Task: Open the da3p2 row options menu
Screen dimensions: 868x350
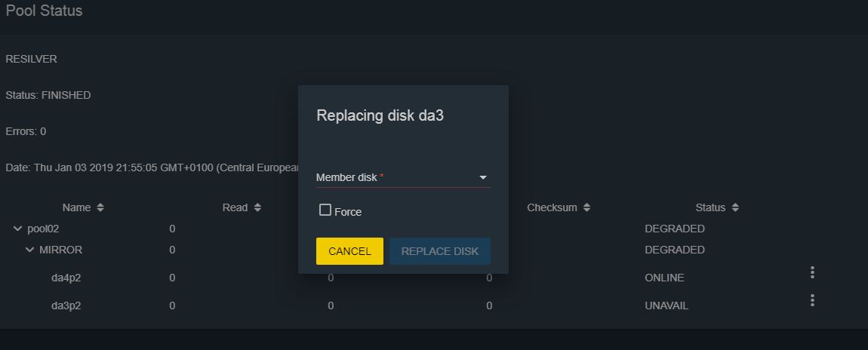Action: tap(812, 300)
